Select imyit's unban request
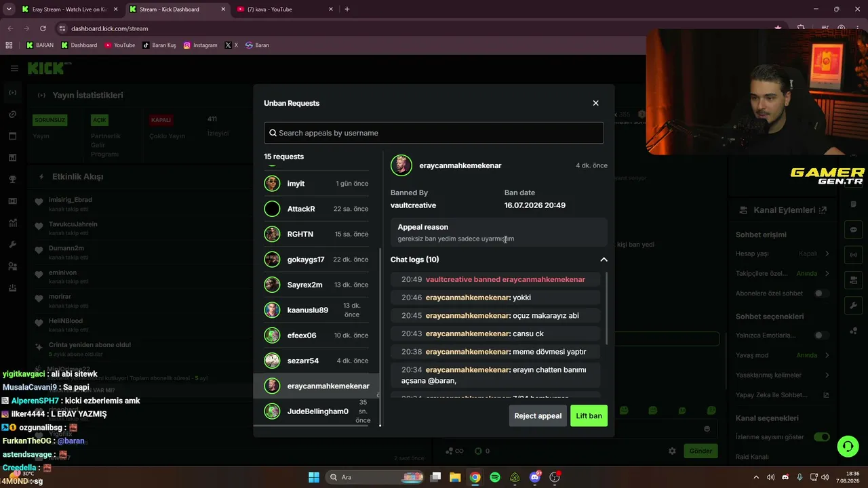The width and height of the screenshot is (868, 488). coord(316,184)
